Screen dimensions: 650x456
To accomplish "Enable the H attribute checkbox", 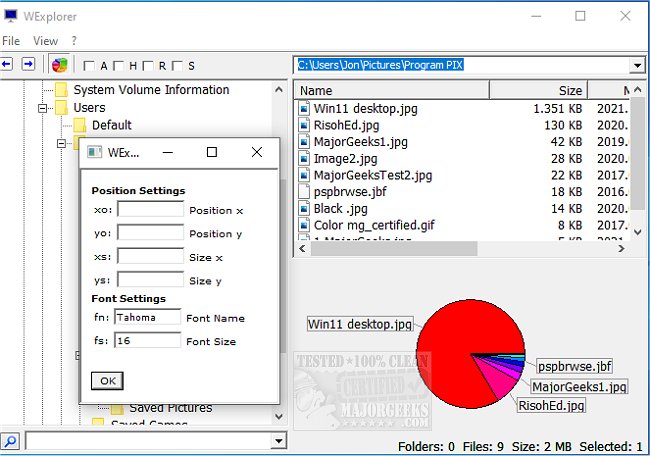I will 118,66.
